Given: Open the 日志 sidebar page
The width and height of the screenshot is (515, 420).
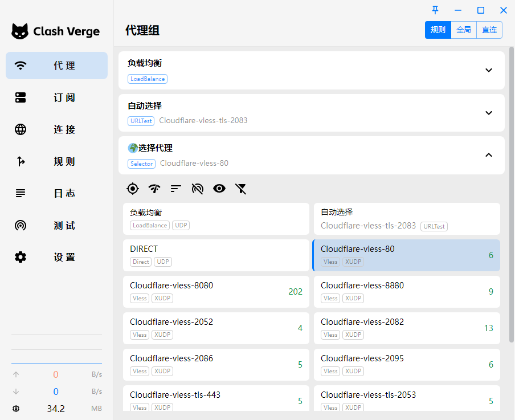Looking at the screenshot, I should pyautogui.click(x=56, y=193).
